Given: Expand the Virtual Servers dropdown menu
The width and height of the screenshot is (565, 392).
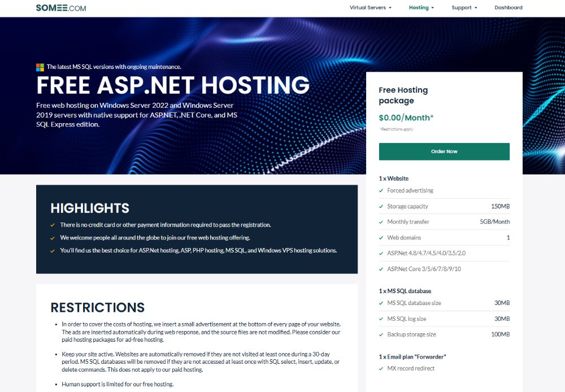Looking at the screenshot, I should click(370, 8).
